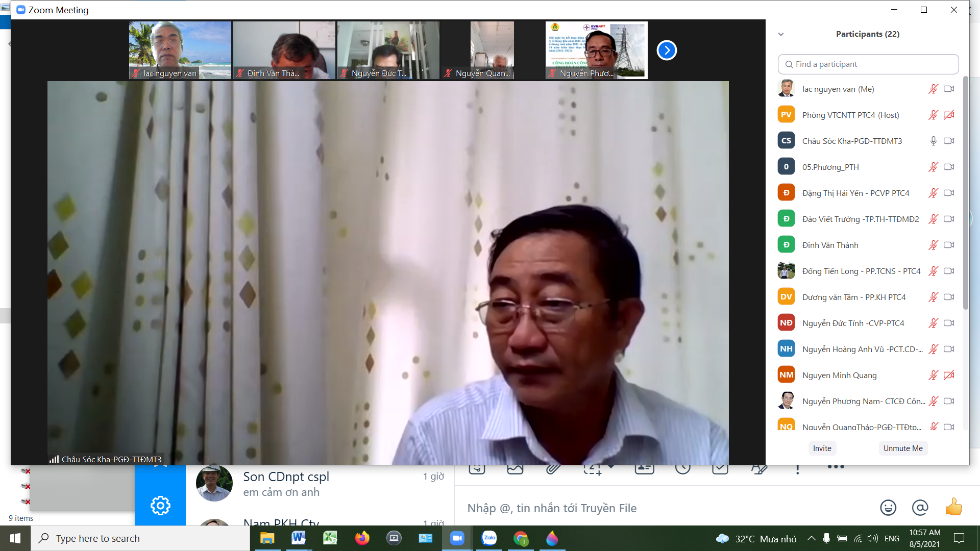Screen dimensions: 980x551
Task: Click muted mic icon for Phòng VTCNTT PTC4
Action: (x=933, y=115)
